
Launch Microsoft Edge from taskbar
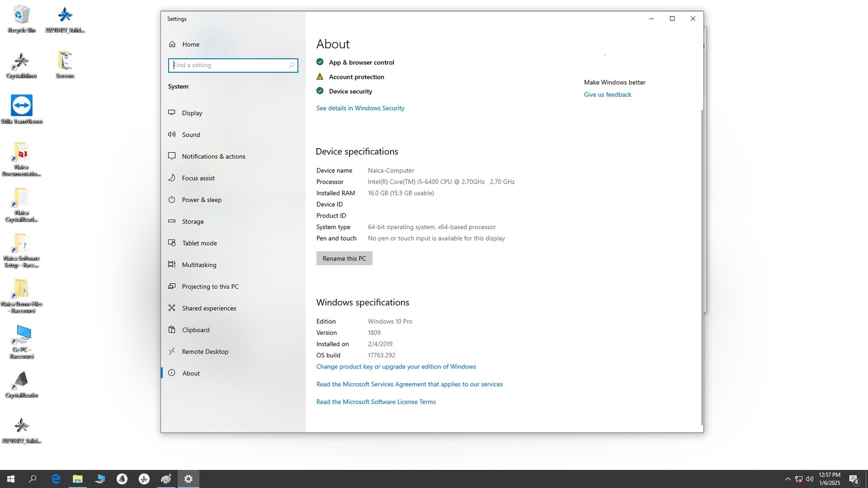[x=55, y=479]
